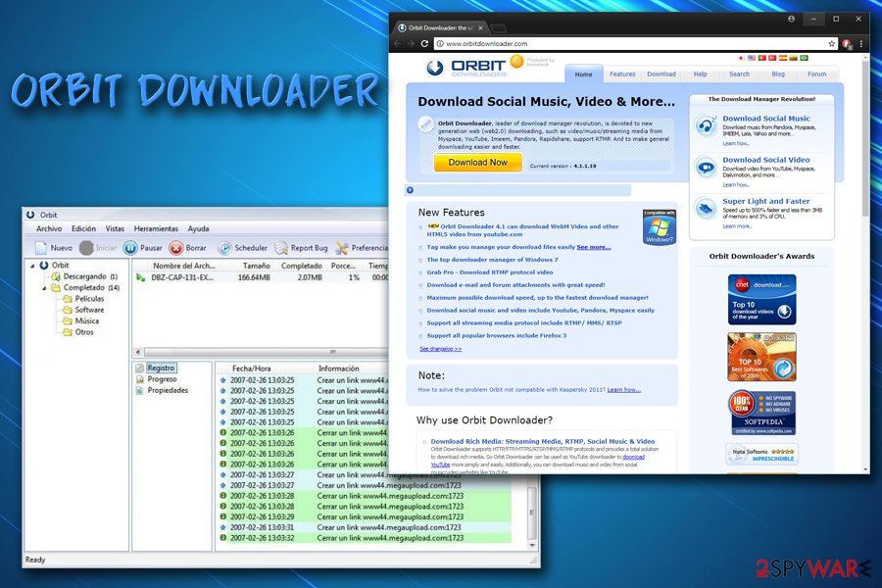Click the Download Social Video icon

pyautogui.click(x=706, y=168)
